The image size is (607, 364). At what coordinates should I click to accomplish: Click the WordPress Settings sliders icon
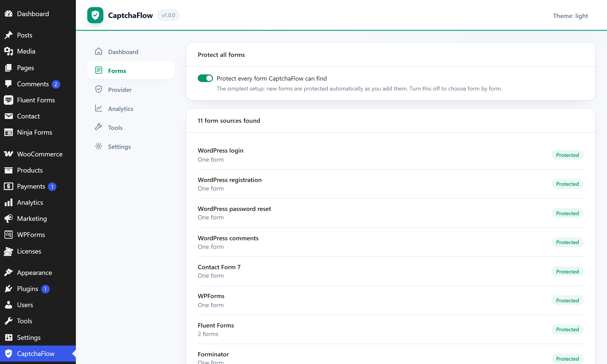(9, 337)
